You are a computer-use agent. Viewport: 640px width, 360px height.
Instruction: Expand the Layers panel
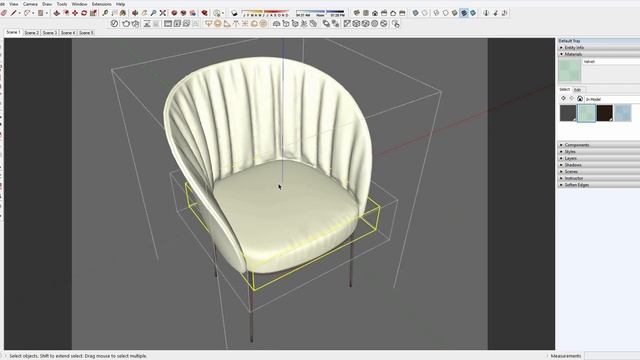point(599,158)
